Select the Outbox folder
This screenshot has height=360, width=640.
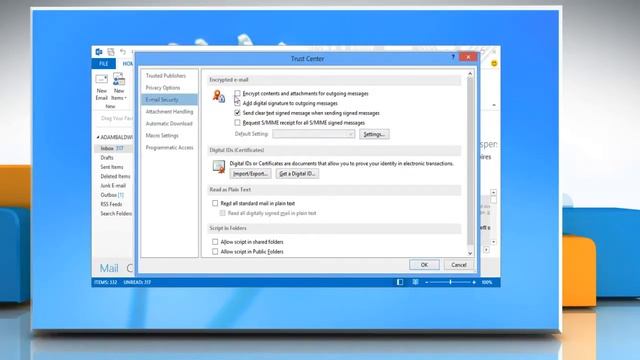coord(112,195)
